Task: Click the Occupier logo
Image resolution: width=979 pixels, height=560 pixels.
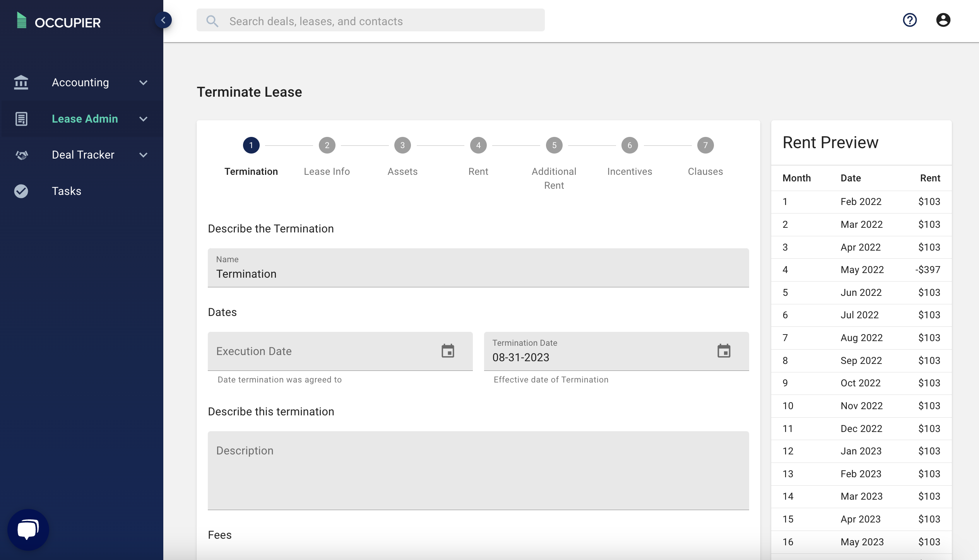Action: click(59, 21)
